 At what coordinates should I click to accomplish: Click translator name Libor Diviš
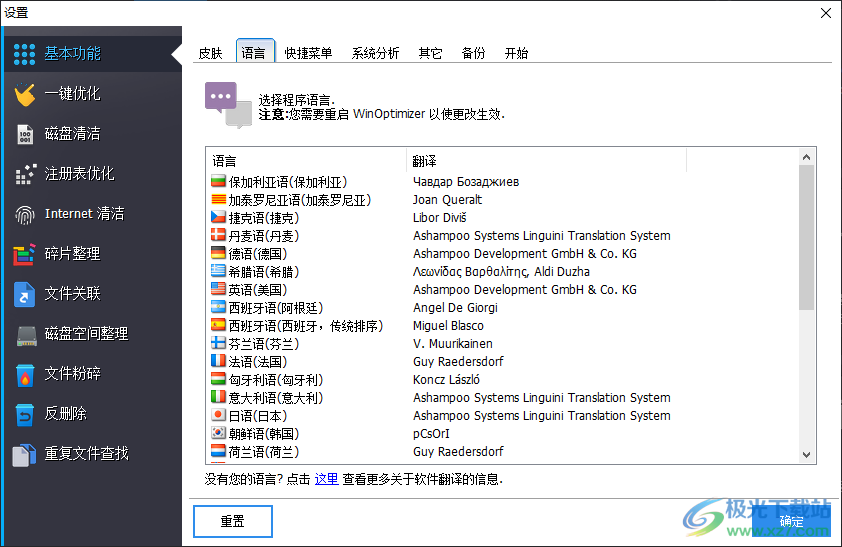tap(440, 217)
